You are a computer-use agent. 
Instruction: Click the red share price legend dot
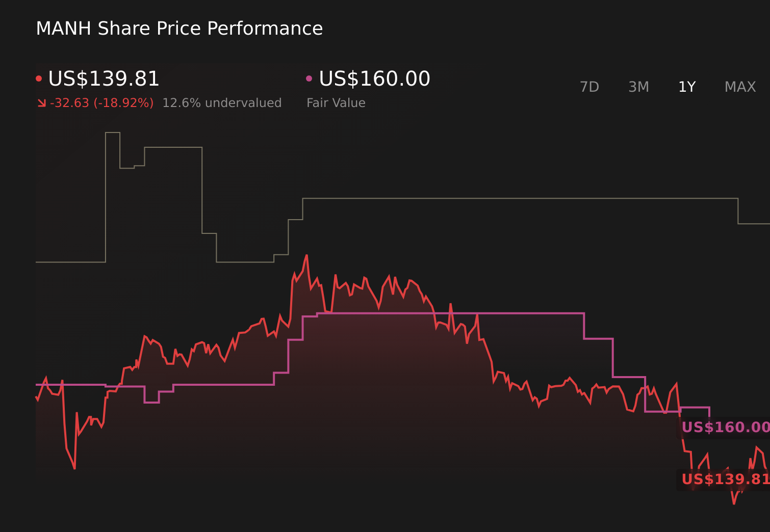[38, 77]
